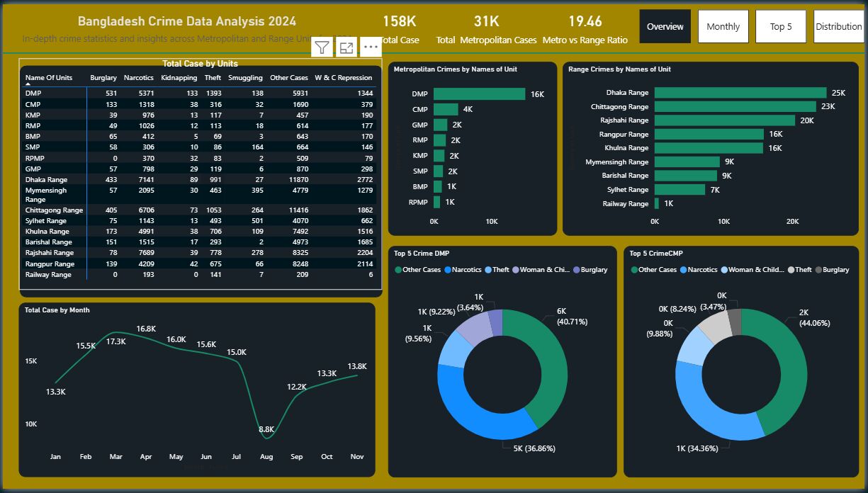The height and width of the screenshot is (493, 868).
Task: Click Narcotics legend swatch in CMP donut
Action: click(683, 270)
